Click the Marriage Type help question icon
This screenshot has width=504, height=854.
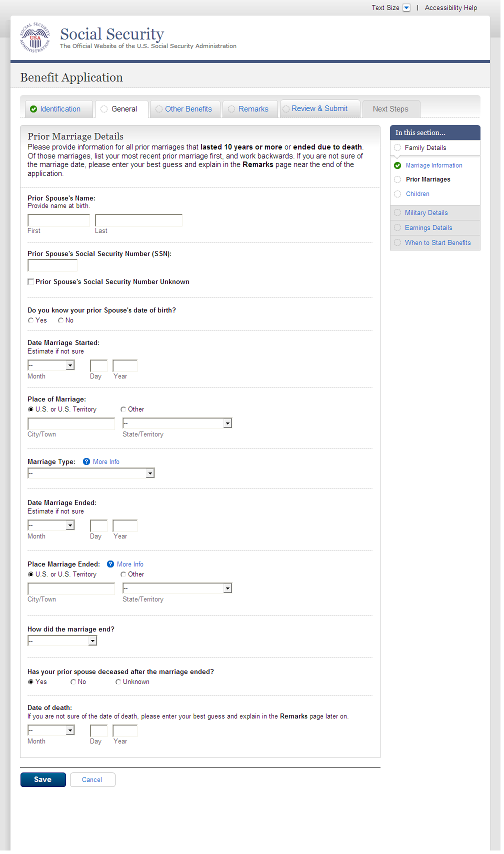click(86, 462)
